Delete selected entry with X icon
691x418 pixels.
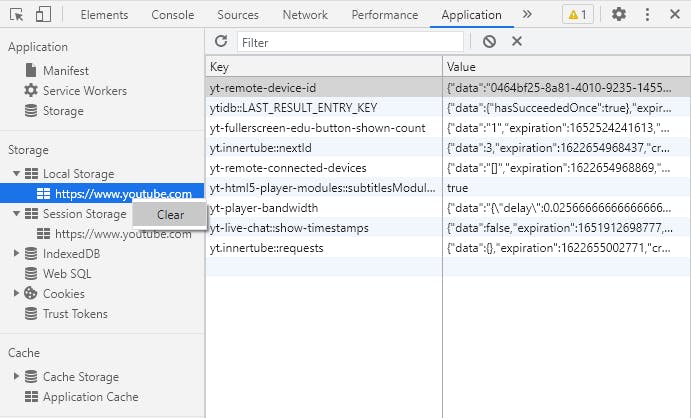coord(517,41)
